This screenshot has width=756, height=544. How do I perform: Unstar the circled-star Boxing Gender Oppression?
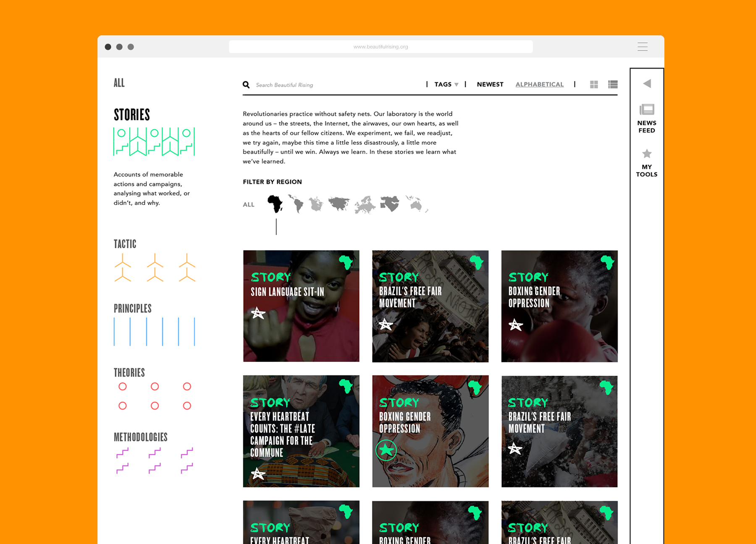click(x=386, y=450)
